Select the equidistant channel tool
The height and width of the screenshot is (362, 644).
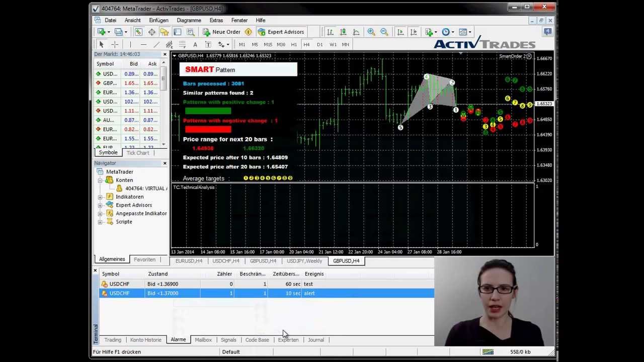click(170, 44)
